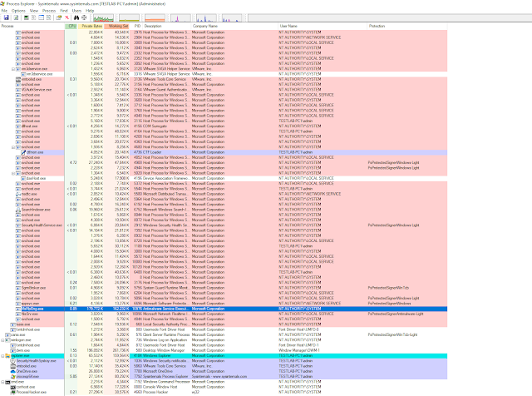Click the shield icon of SecurityHealthSystray.exe
Screen dimensions: 532x396
[13, 361]
